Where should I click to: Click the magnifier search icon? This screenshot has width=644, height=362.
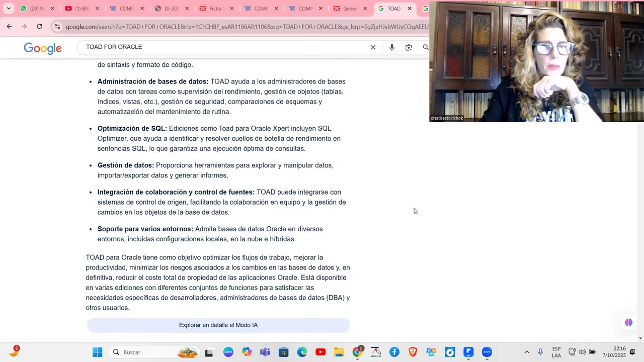[426, 47]
